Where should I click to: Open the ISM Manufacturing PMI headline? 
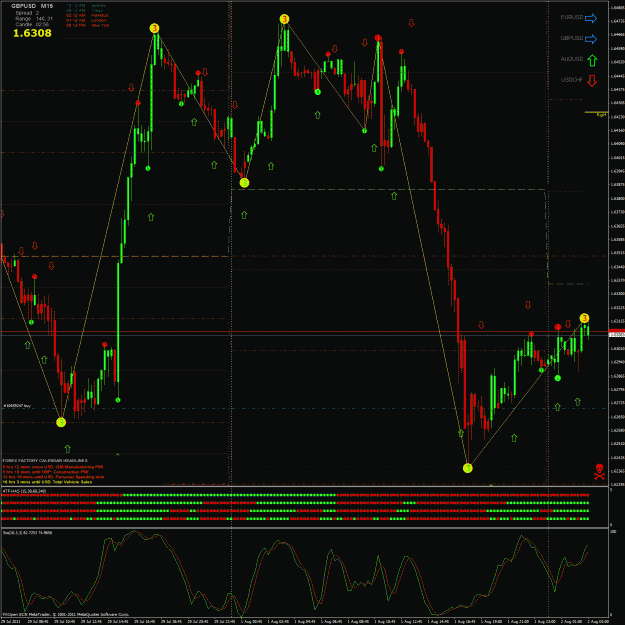[53, 466]
